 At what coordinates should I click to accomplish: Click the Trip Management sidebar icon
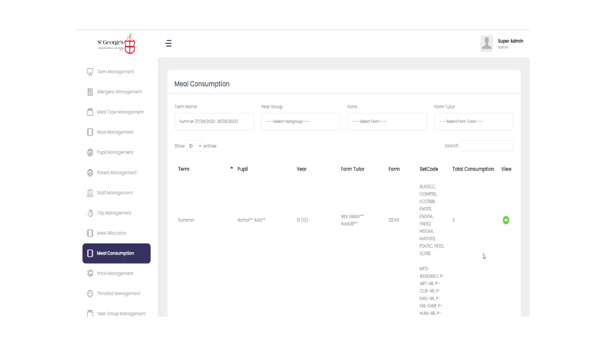90,213
